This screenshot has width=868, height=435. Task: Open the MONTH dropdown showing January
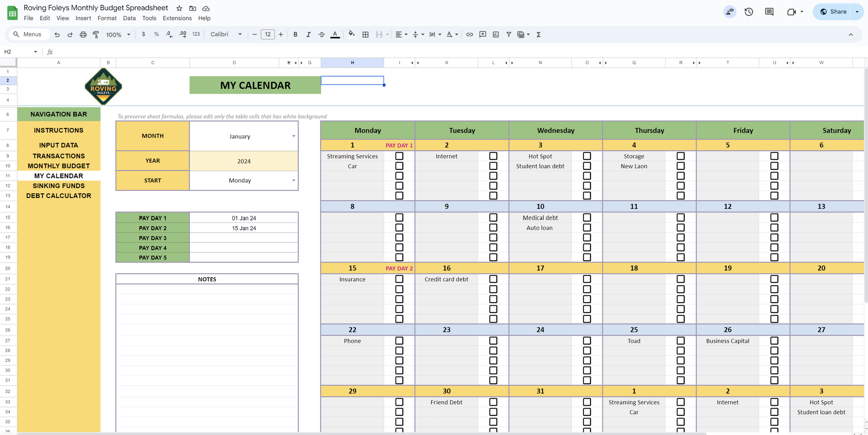(x=293, y=136)
